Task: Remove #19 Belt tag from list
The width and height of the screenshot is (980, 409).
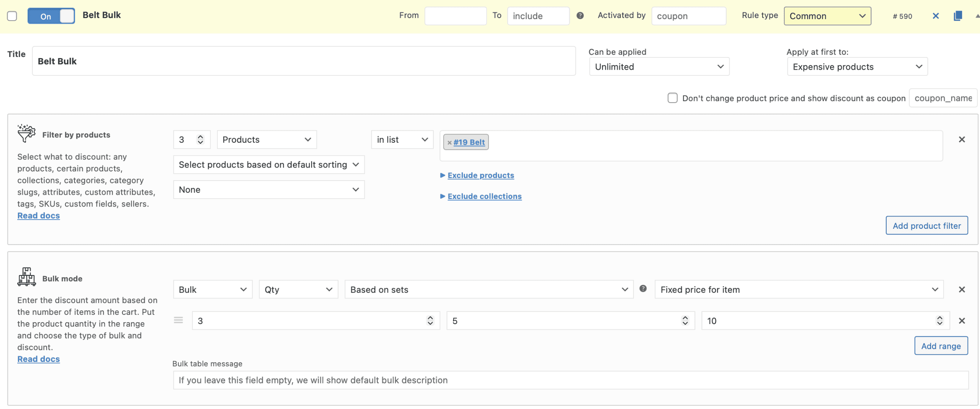Action: click(449, 142)
